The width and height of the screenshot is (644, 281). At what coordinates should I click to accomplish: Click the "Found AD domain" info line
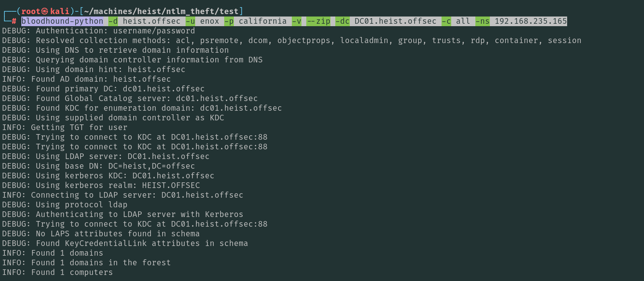(87, 79)
